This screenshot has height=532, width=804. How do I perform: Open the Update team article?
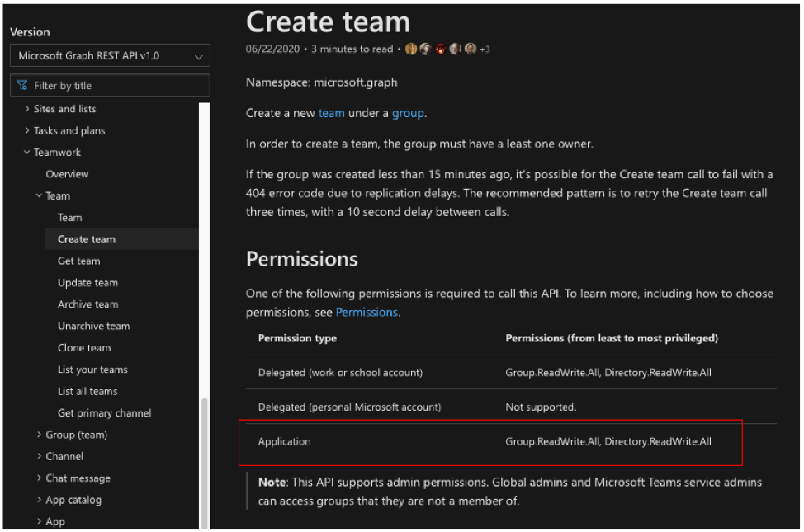[x=87, y=282]
